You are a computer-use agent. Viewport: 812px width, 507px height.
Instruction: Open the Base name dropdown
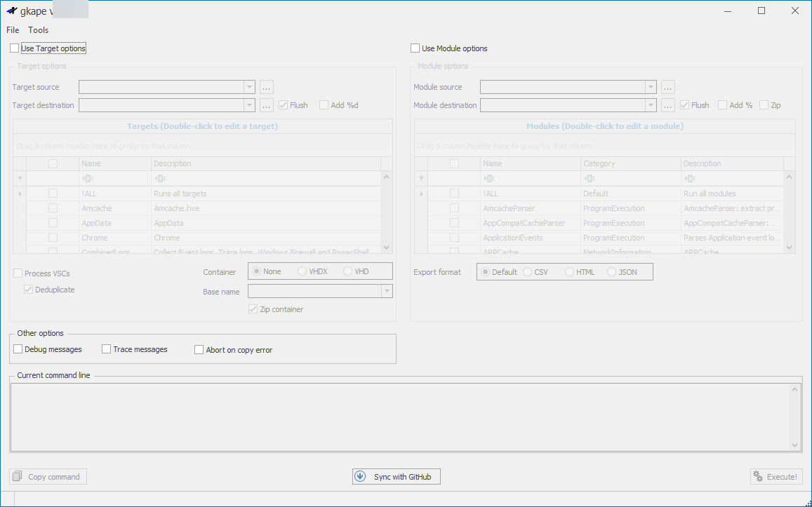pyautogui.click(x=387, y=291)
